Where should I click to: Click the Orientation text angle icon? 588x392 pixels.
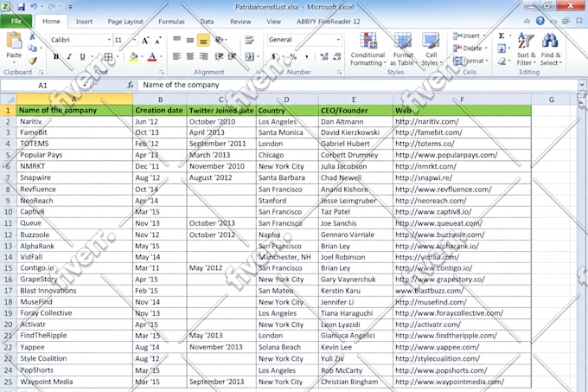(x=219, y=40)
